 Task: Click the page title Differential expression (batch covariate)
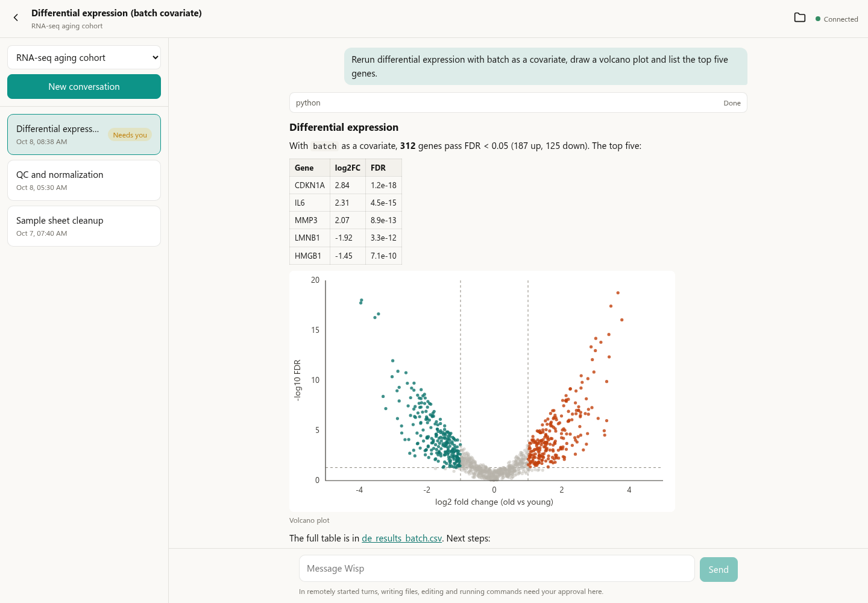click(x=116, y=13)
